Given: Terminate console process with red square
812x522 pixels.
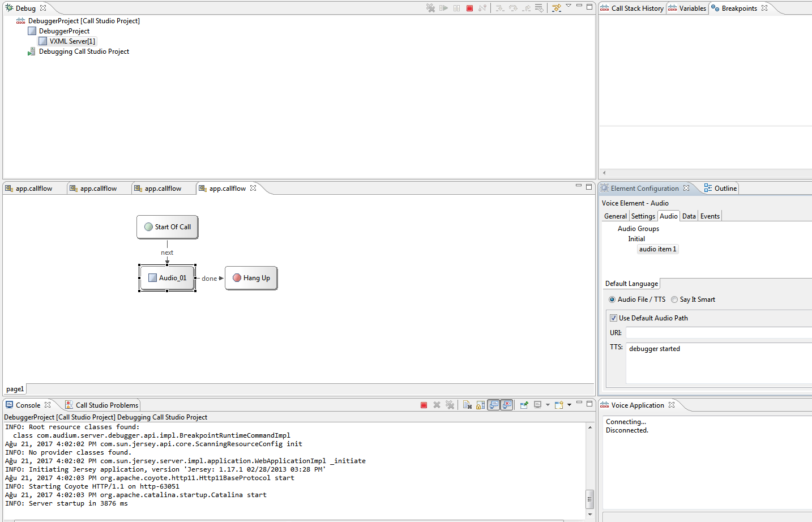Looking at the screenshot, I should coord(424,405).
